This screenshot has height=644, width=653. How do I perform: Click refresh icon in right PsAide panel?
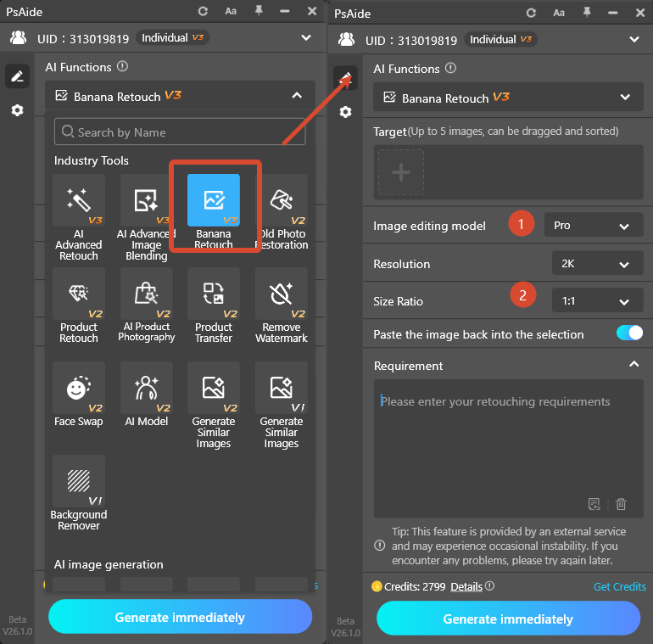(x=531, y=13)
